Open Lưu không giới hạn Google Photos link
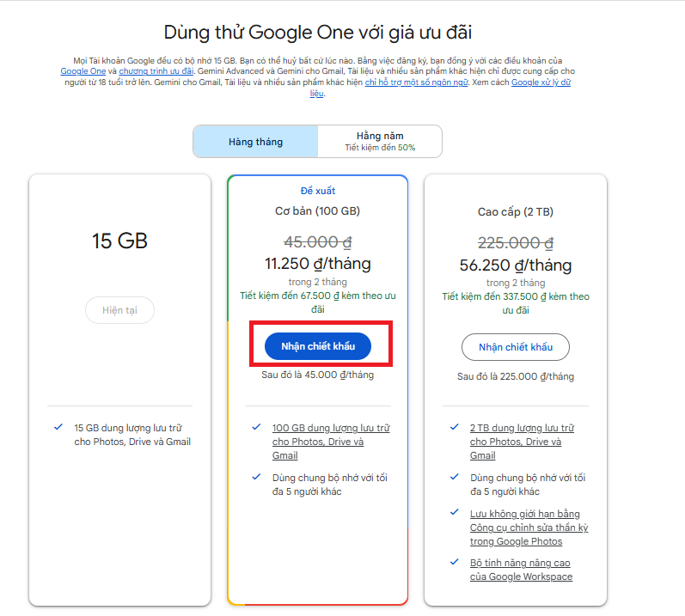 pyautogui.click(x=529, y=528)
